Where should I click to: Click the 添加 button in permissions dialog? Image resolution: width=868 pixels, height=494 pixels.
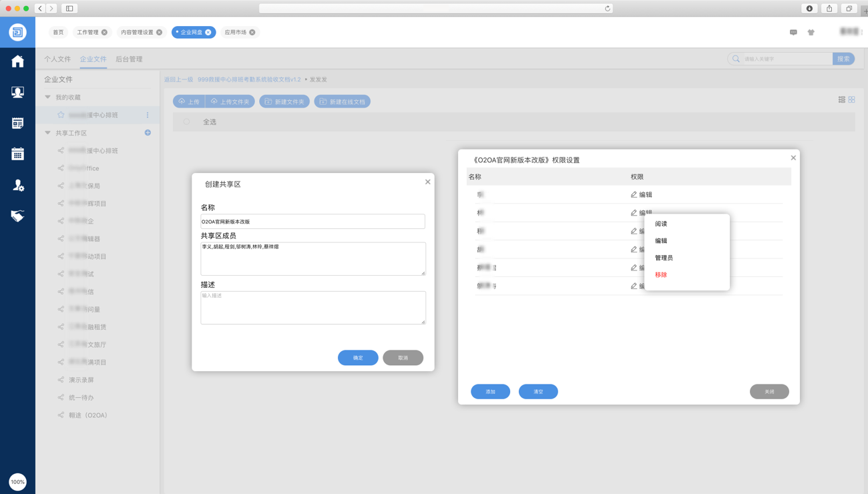click(490, 392)
